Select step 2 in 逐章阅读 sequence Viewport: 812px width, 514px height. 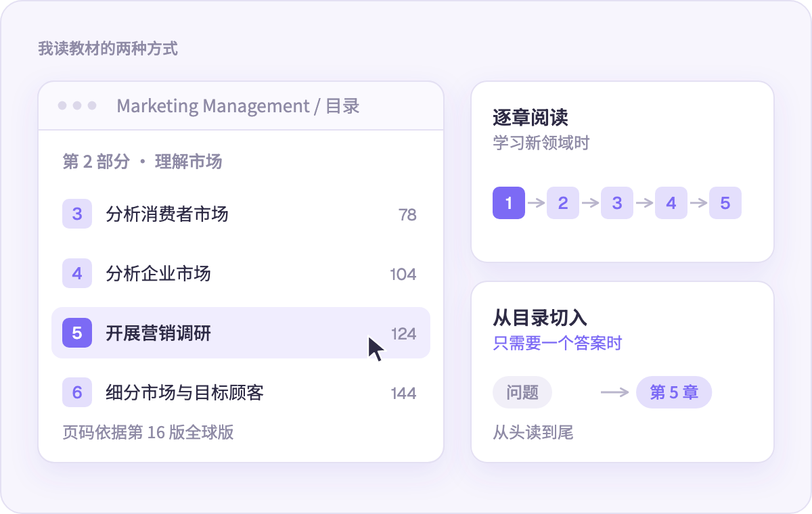(x=563, y=203)
